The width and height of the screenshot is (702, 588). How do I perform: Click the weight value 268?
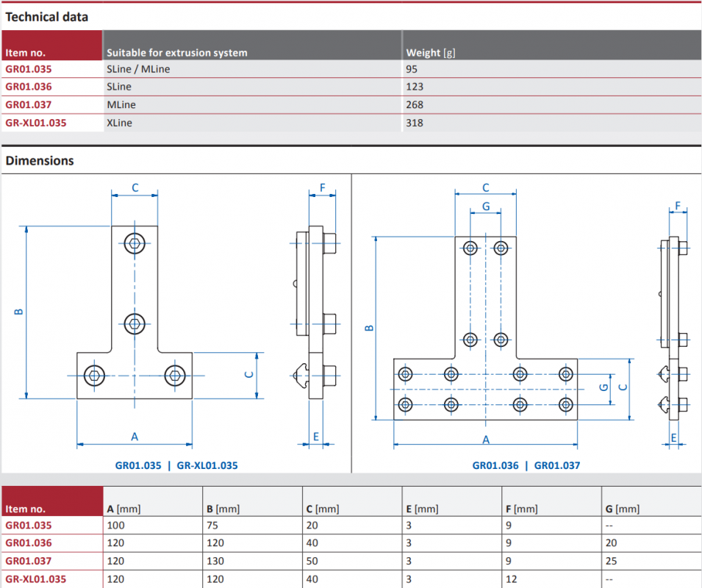pyautogui.click(x=415, y=104)
